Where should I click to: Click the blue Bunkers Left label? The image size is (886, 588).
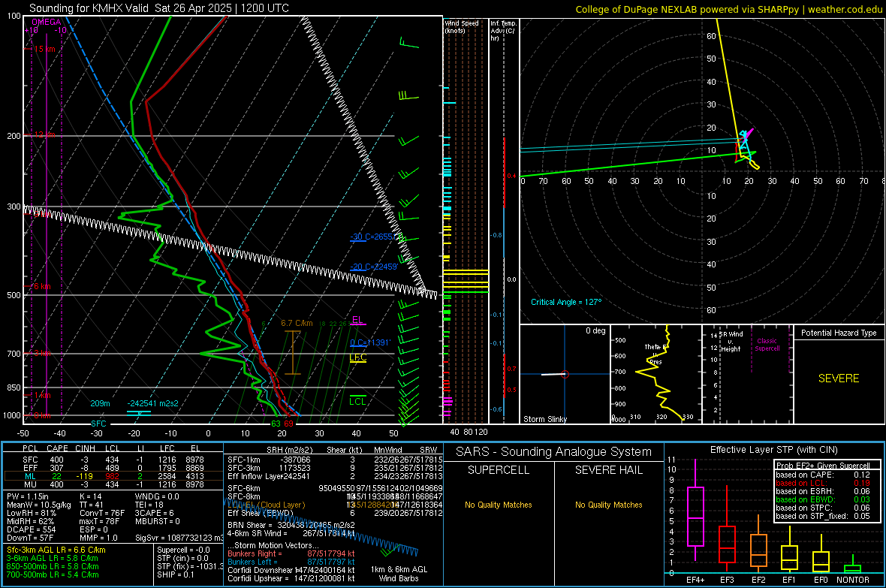point(252,562)
